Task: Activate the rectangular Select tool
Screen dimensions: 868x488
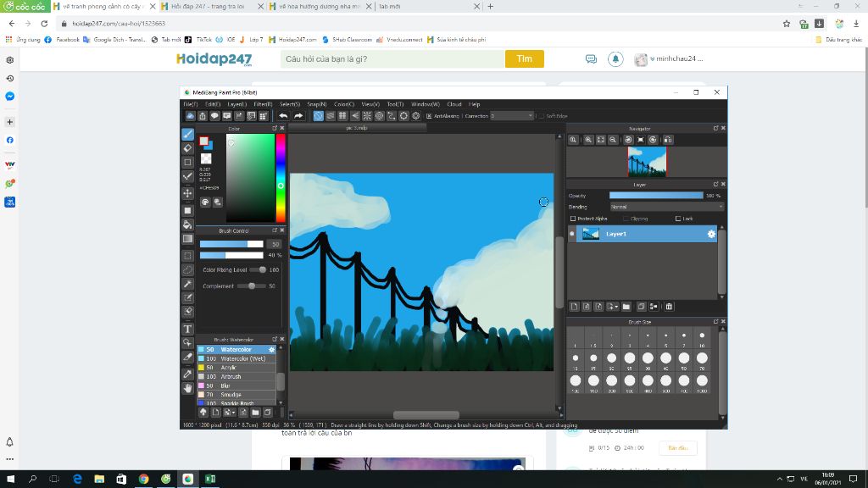Action: [x=187, y=256]
